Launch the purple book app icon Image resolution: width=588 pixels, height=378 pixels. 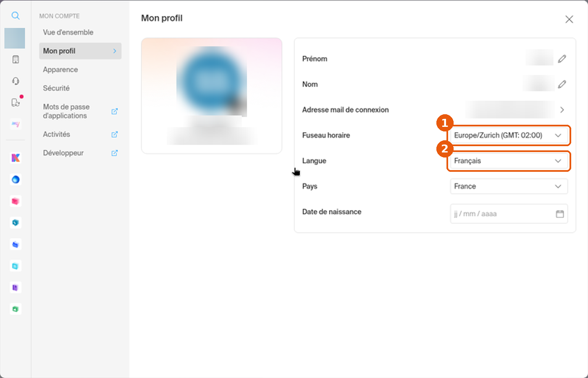(x=16, y=288)
